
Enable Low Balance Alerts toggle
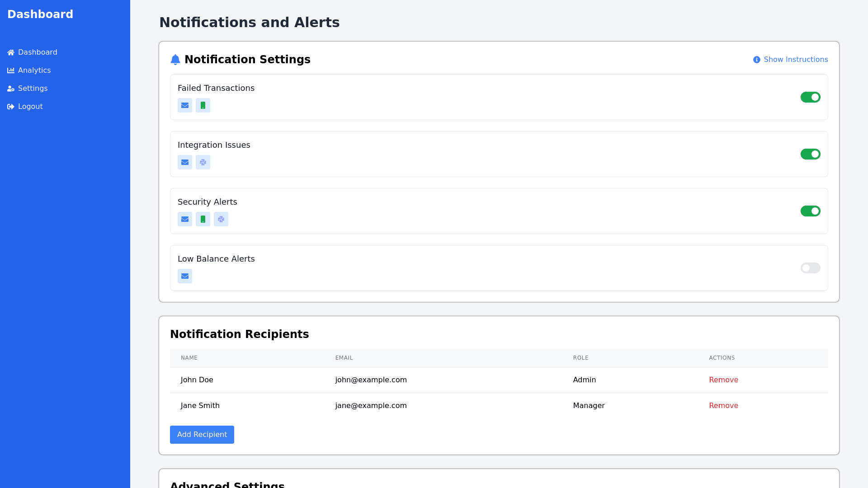coord(810,268)
